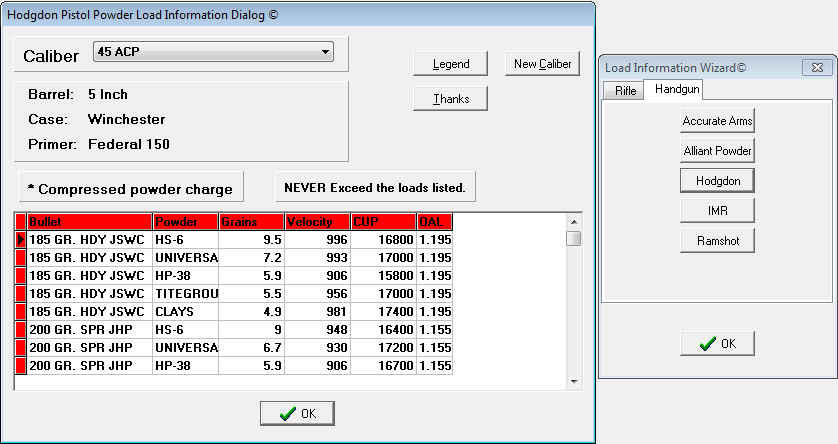Click the 948 velocity cell

click(x=317, y=330)
